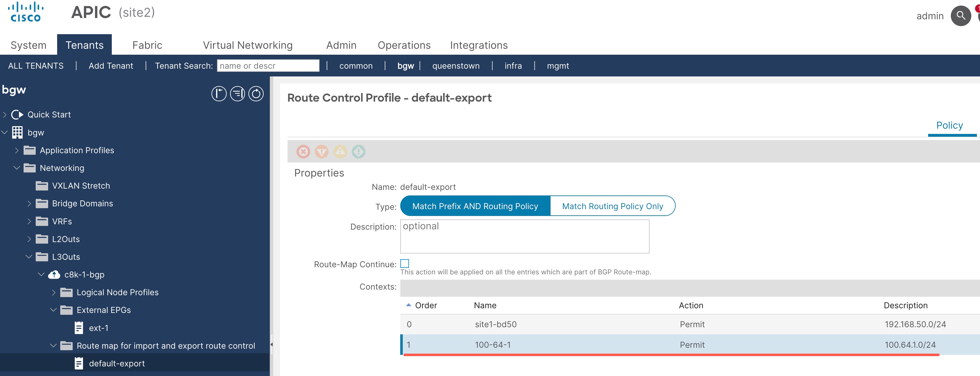Open the System menu
Screen dimensions: 980x376
tap(29, 45)
